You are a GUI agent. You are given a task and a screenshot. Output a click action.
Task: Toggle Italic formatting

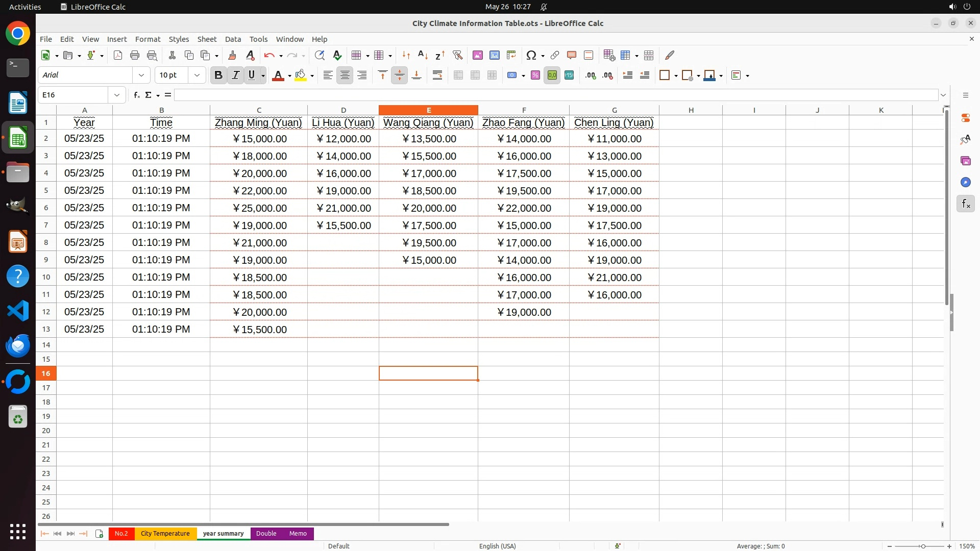(235, 75)
